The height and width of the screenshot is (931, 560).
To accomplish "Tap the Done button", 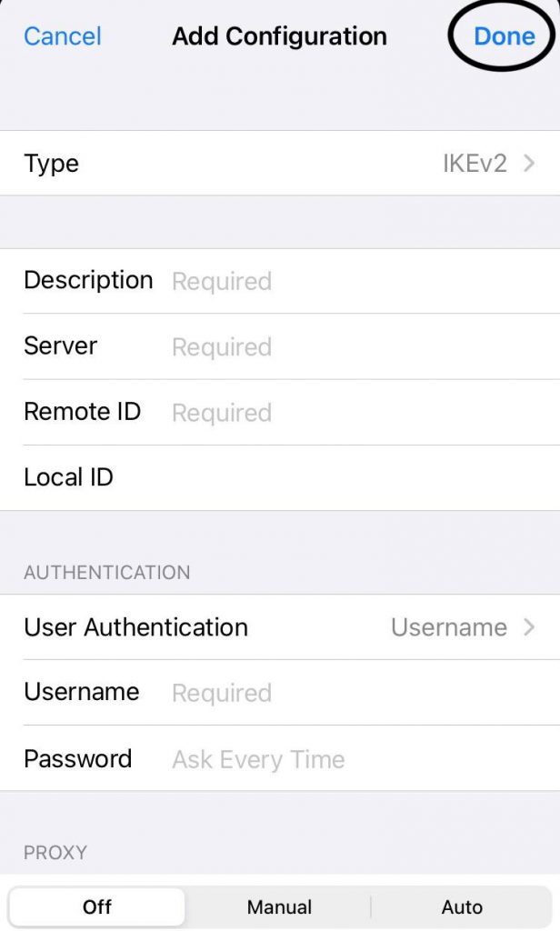I will click(x=504, y=36).
